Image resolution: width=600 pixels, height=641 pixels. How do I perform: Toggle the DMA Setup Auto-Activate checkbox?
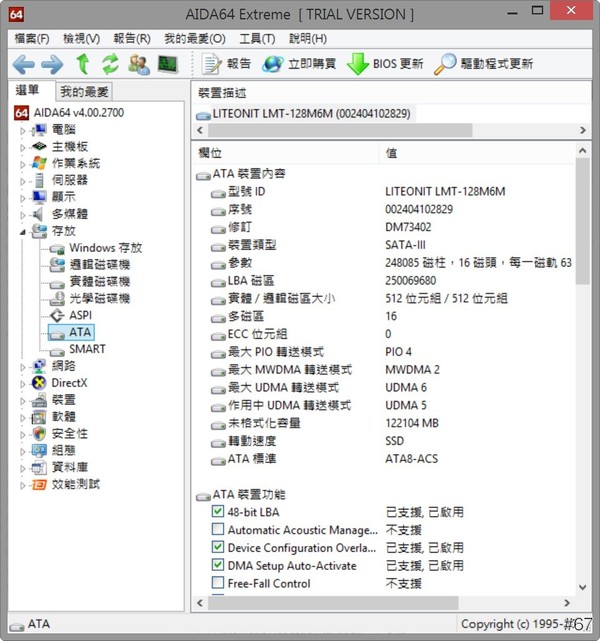point(218,565)
